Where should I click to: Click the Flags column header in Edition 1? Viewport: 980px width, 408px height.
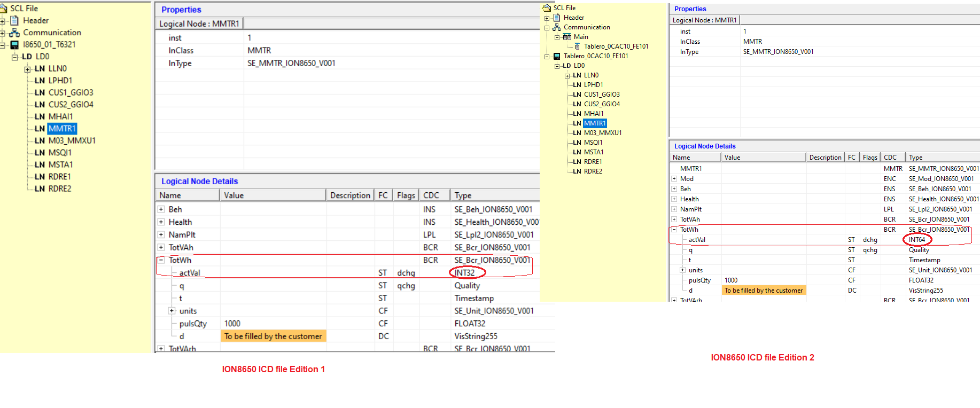[406, 195]
